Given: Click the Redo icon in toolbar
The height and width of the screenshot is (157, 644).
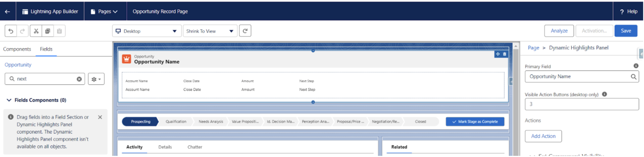Looking at the screenshot, I should (23, 31).
